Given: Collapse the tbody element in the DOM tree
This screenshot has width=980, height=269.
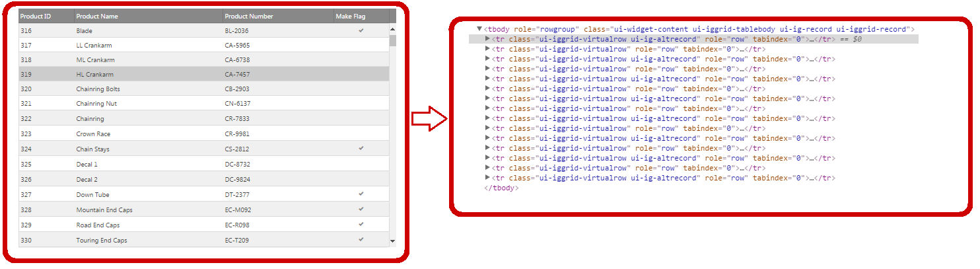Looking at the screenshot, I should point(479,29).
